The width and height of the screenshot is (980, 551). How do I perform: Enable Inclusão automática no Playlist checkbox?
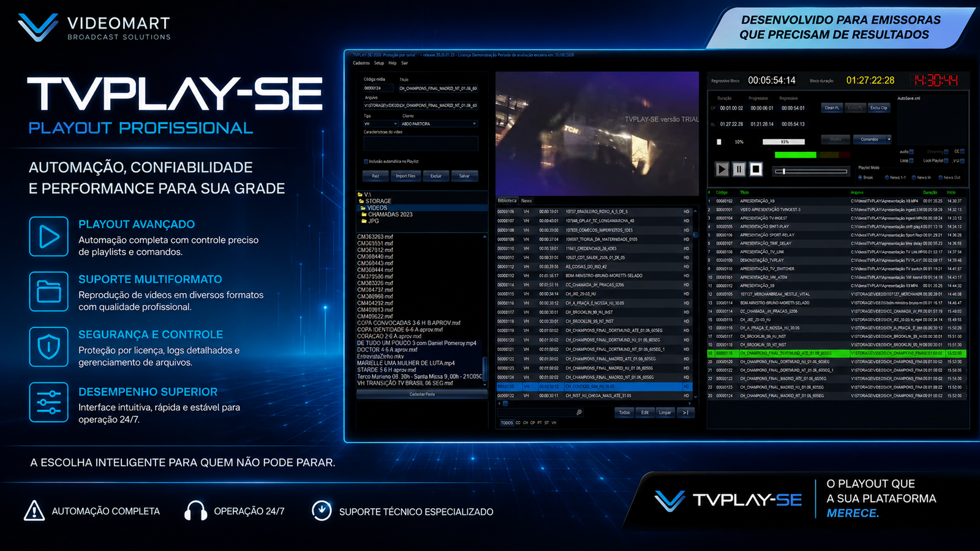366,162
